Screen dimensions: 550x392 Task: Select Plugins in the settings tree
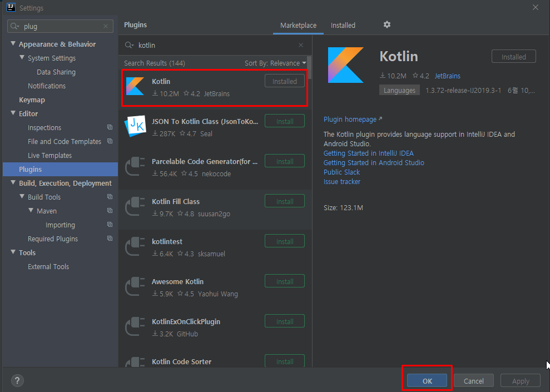pyautogui.click(x=60, y=170)
